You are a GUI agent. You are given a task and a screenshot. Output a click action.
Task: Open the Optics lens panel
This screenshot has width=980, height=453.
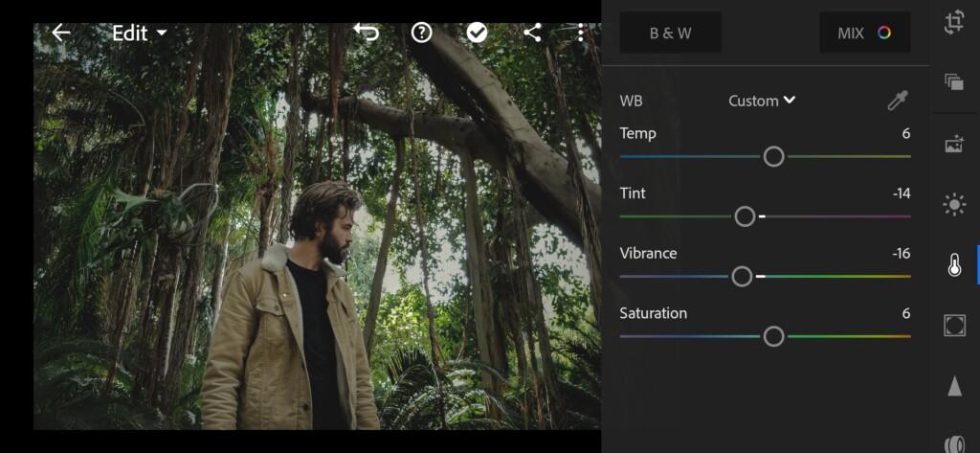(954, 443)
